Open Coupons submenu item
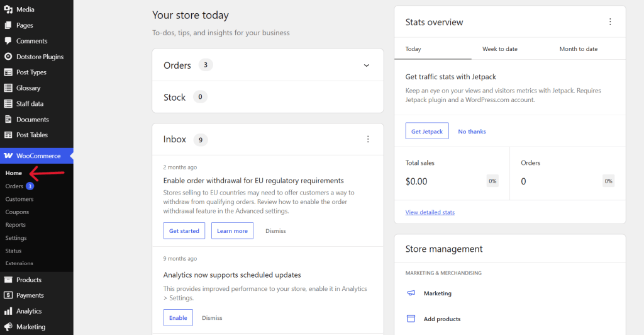This screenshot has height=335, width=644. pos(17,212)
